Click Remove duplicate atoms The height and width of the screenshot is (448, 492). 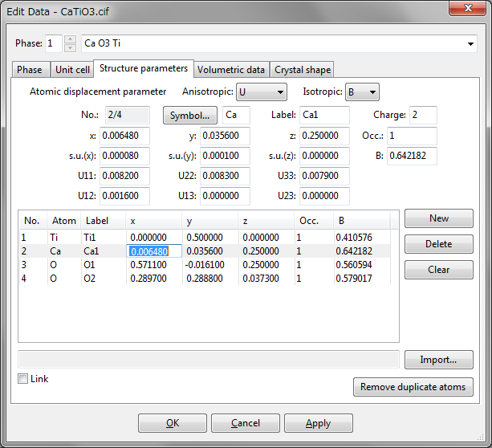coord(413,387)
